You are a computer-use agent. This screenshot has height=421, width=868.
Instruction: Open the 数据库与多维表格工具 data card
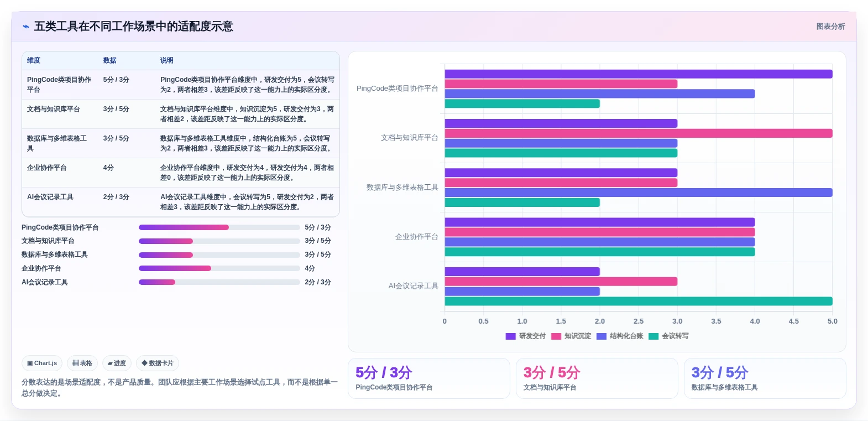(765, 378)
